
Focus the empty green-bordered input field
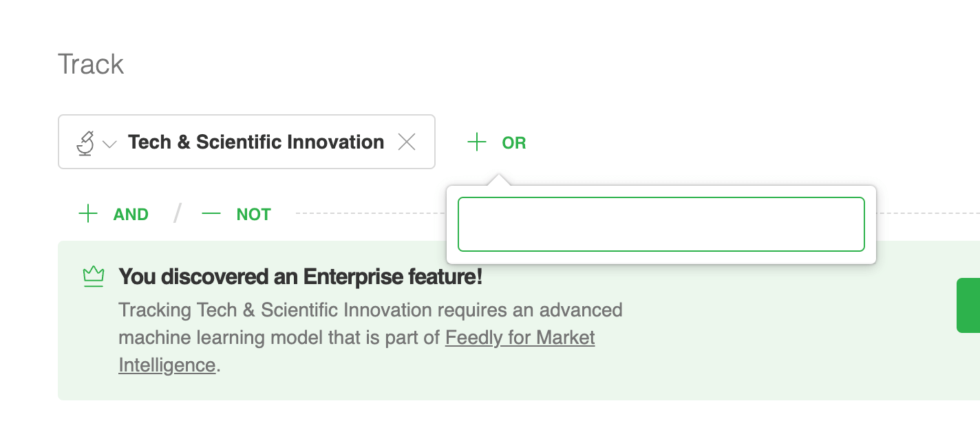pos(661,224)
